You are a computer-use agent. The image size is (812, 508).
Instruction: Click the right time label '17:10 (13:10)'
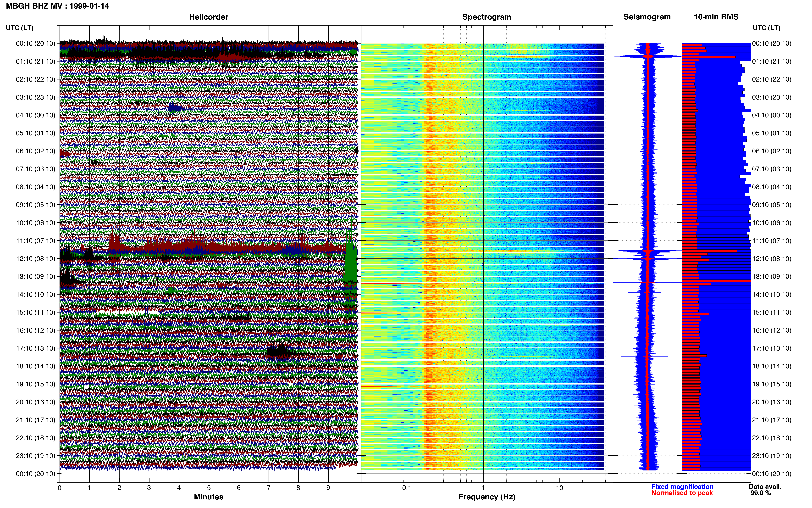tap(772, 348)
